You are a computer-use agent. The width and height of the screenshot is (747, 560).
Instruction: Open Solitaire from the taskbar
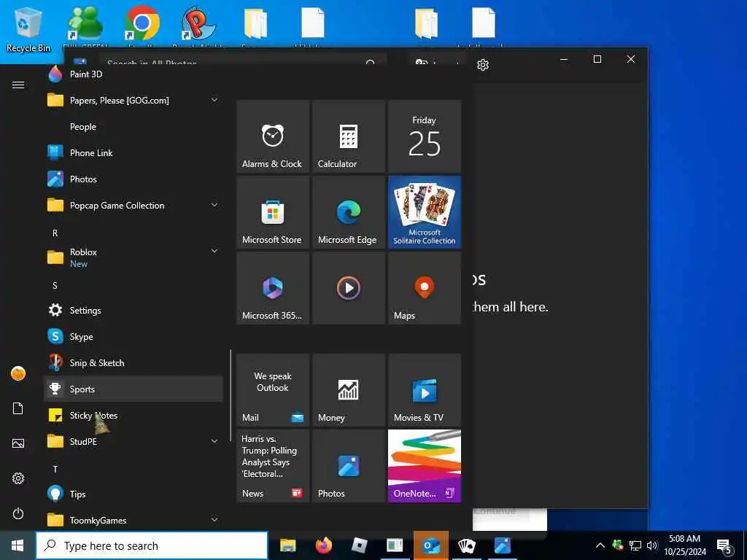[466, 545]
